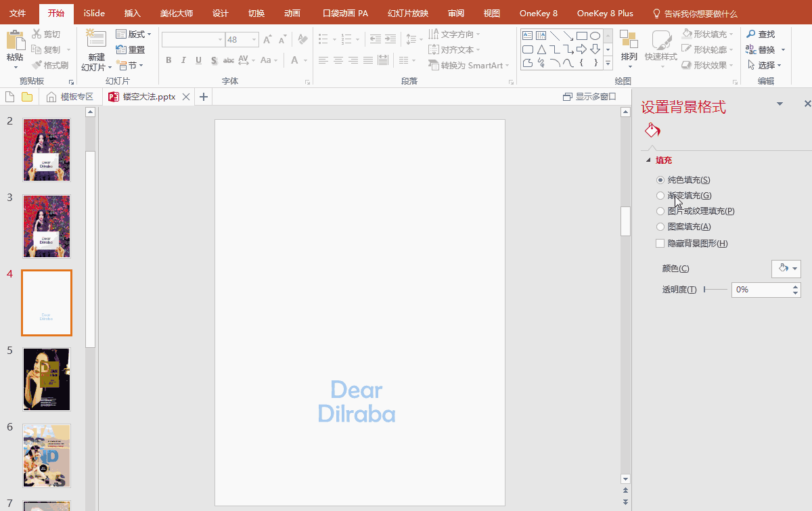Click the Reset (重置) slide button
Viewport: 812px width, 511px height.
131,49
